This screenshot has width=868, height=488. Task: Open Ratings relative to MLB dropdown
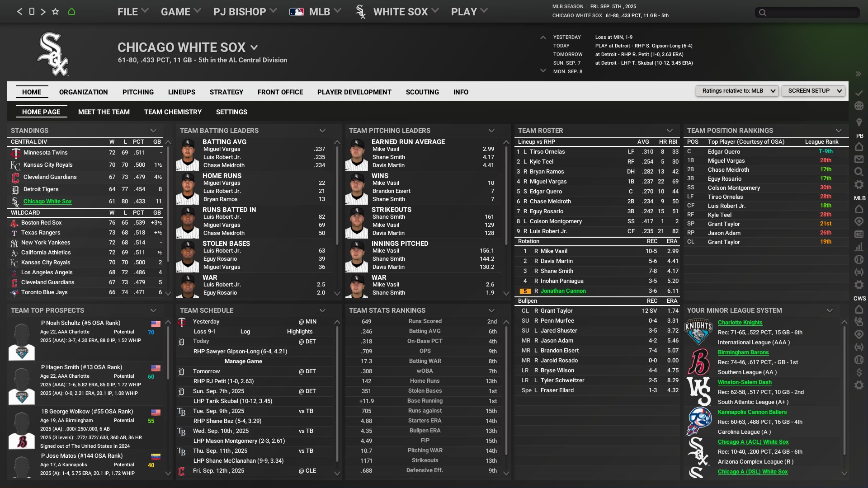737,91
